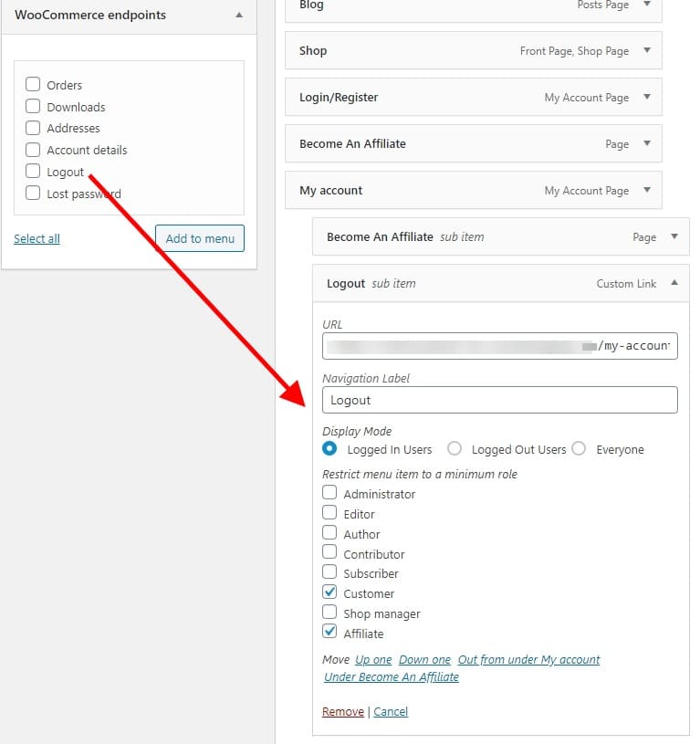Expand the Login/Register menu item

click(x=647, y=97)
